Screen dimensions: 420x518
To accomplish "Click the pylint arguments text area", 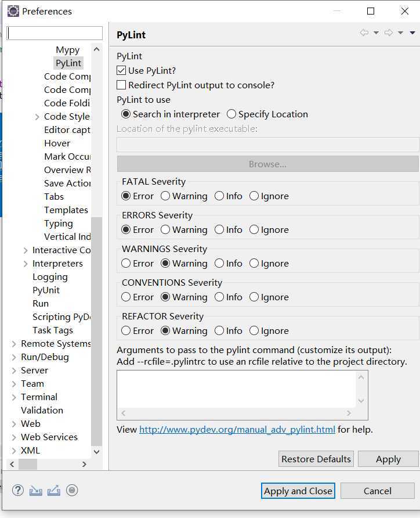I will [236, 389].
